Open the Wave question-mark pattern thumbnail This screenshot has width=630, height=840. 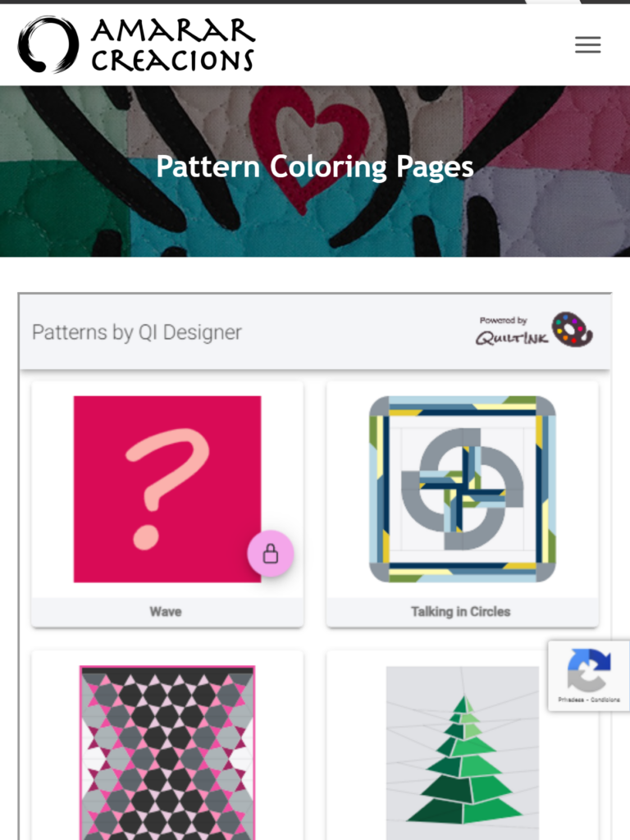tap(167, 489)
